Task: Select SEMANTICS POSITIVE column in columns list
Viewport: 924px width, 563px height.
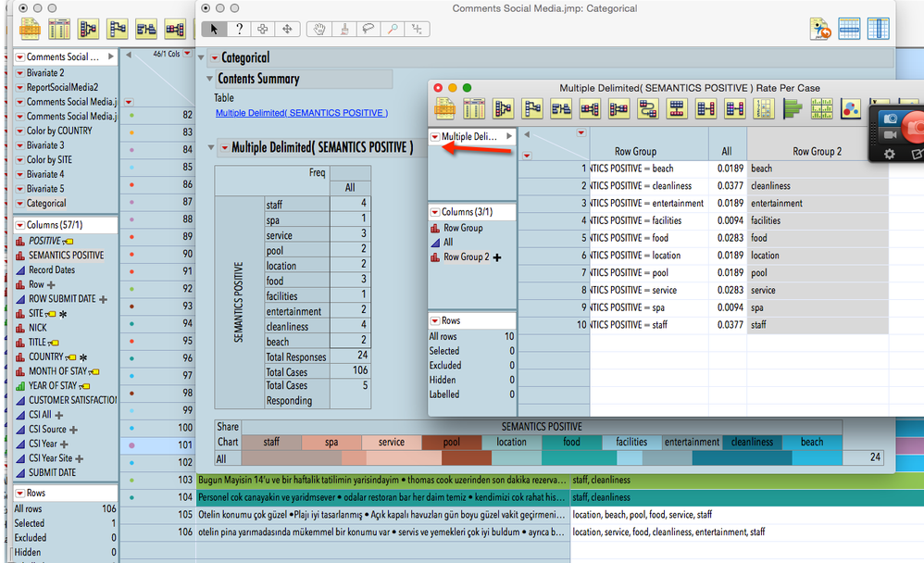Action: (66, 256)
